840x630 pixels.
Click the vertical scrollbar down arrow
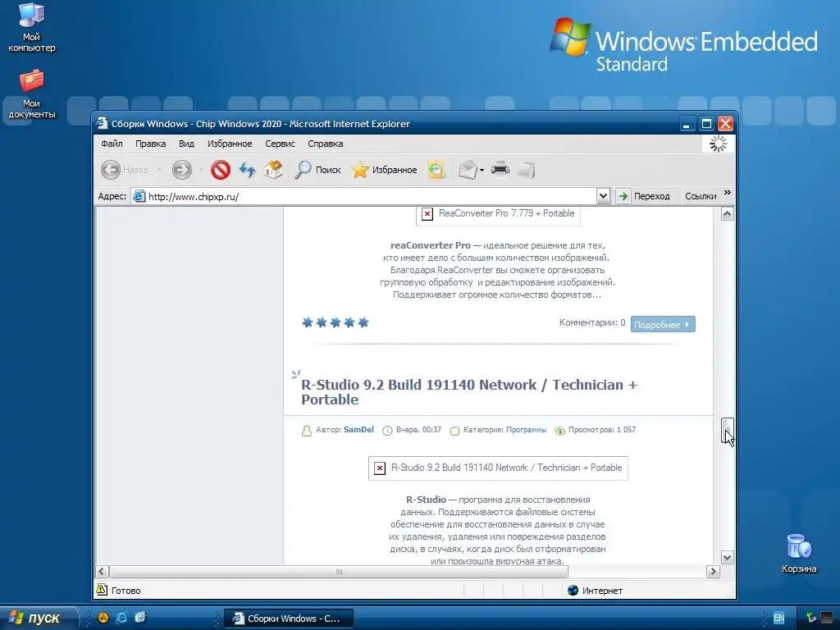(727, 558)
